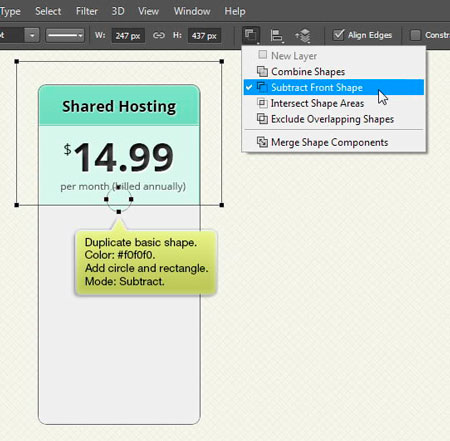Screen dimensions: 450x441
Task: Open the dropdown arrow beside the stroke width
Action: click(32, 35)
